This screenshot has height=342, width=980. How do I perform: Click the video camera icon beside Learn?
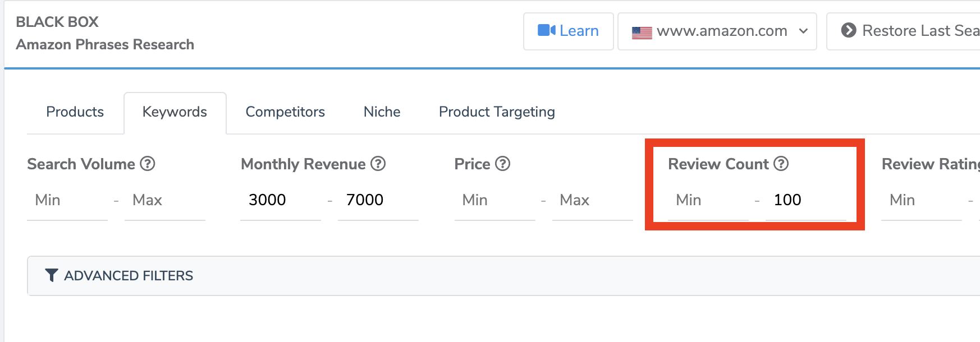(546, 30)
